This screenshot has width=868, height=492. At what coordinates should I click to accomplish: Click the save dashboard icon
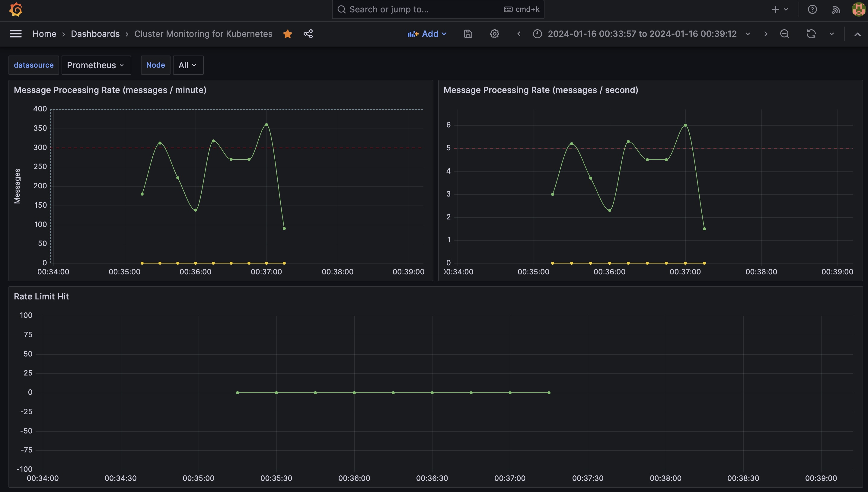coord(468,34)
